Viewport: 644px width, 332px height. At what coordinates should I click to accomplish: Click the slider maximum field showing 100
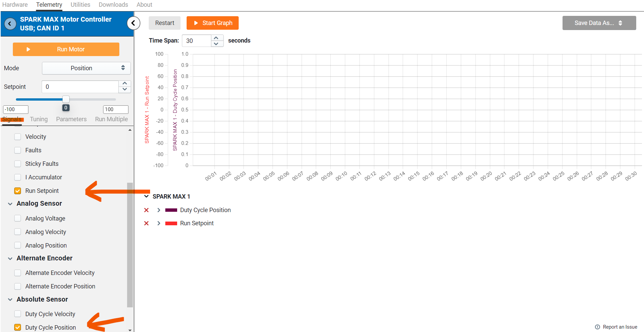click(116, 109)
